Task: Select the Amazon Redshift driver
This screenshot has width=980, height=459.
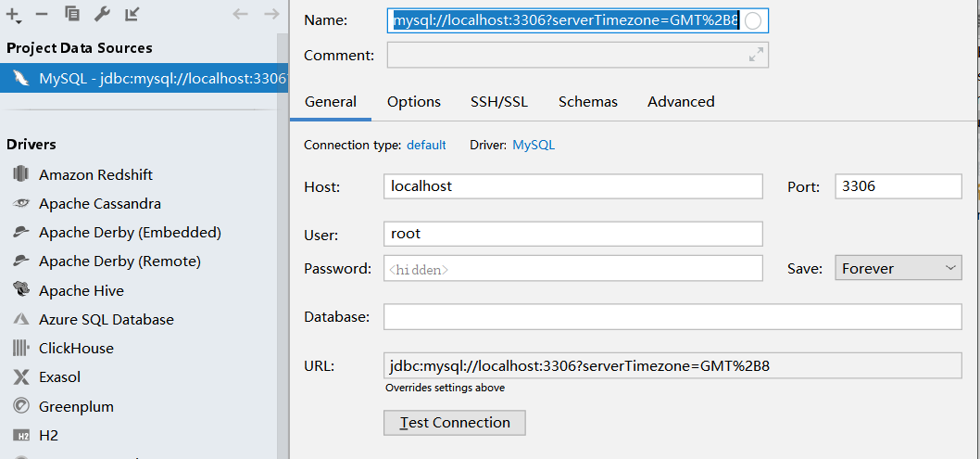Action: [95, 174]
